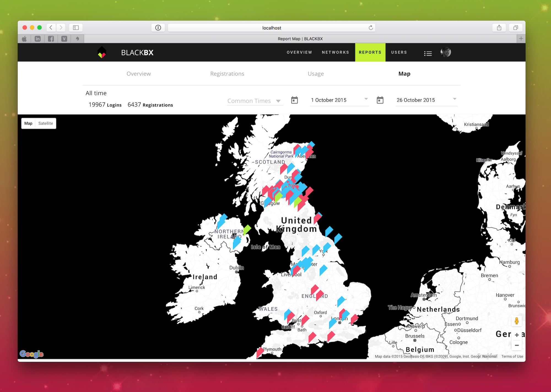The height and width of the screenshot is (392, 551).
Task: Switch the map to Satellite view
Action: [x=45, y=123]
